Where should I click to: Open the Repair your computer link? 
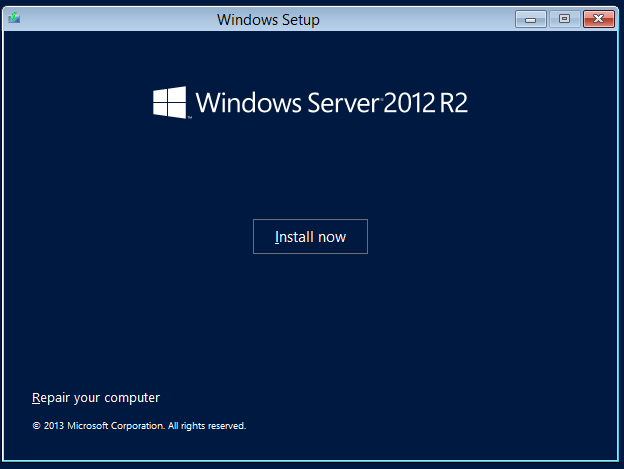point(96,397)
